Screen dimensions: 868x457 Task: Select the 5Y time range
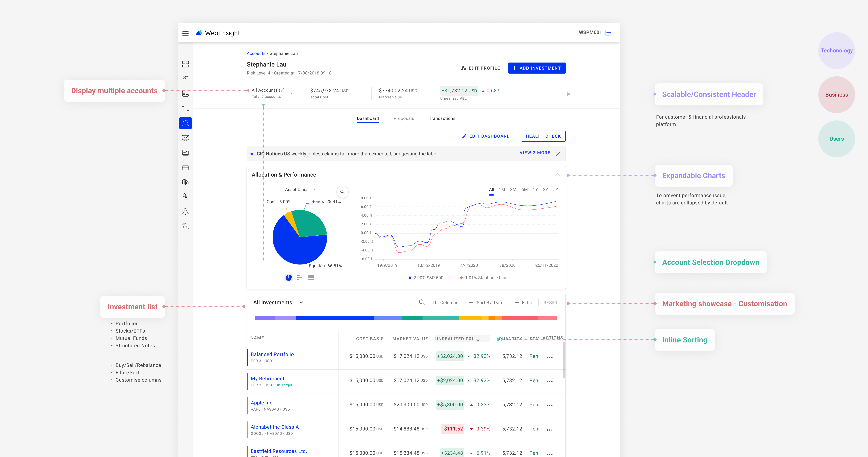(556, 190)
